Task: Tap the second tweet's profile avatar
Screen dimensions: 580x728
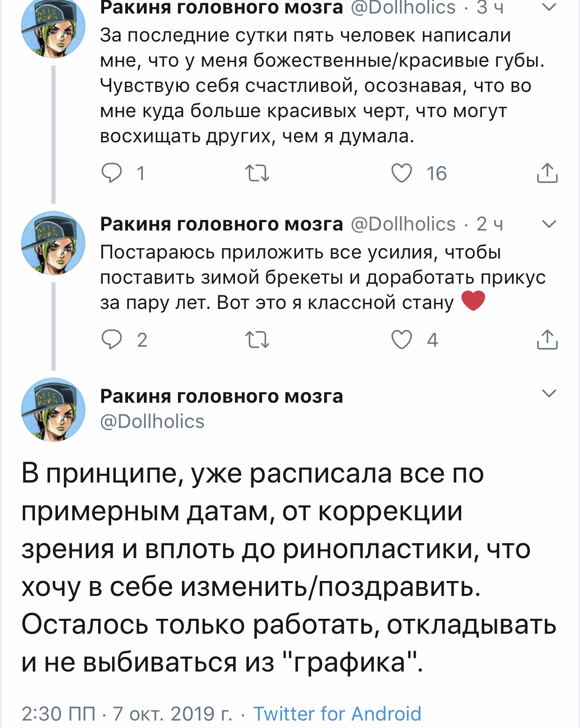Action: (53, 243)
